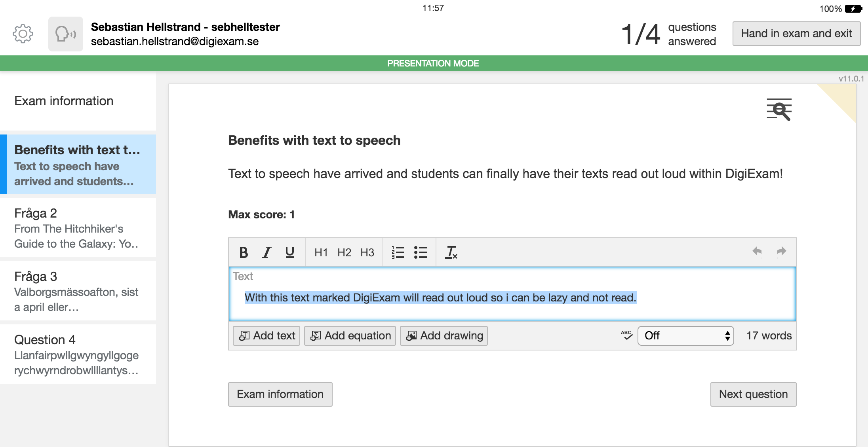This screenshot has width=868, height=447.
Task: Go to Next question
Action: [753, 394]
